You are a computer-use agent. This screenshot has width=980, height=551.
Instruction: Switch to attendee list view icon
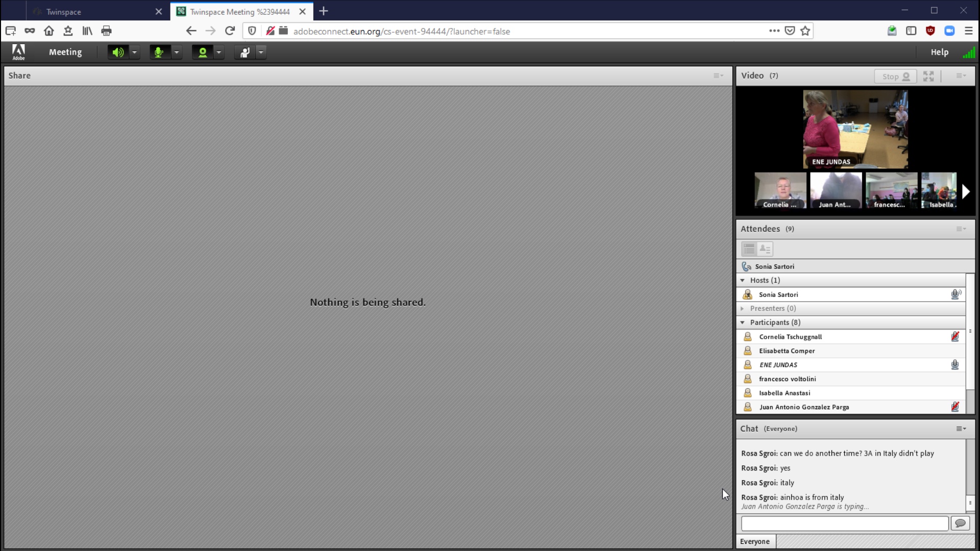click(x=749, y=249)
